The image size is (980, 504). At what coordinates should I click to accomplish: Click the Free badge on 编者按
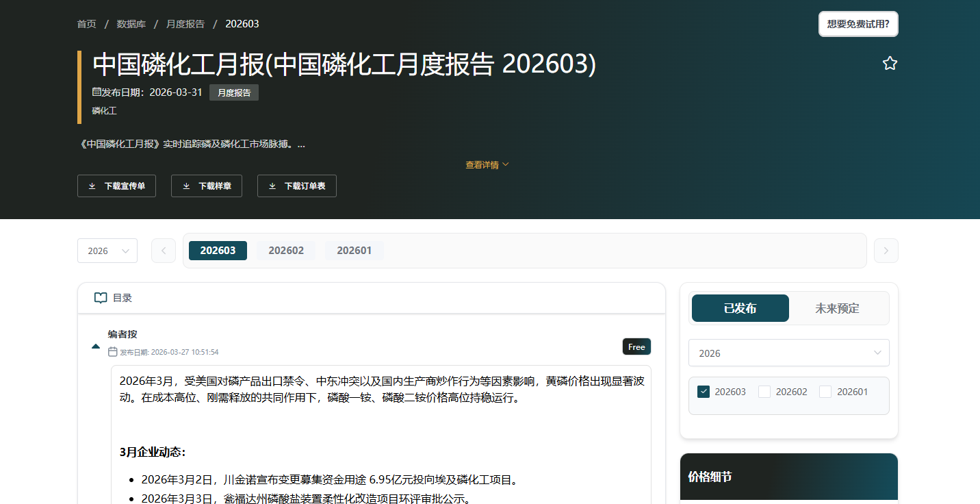click(x=636, y=346)
